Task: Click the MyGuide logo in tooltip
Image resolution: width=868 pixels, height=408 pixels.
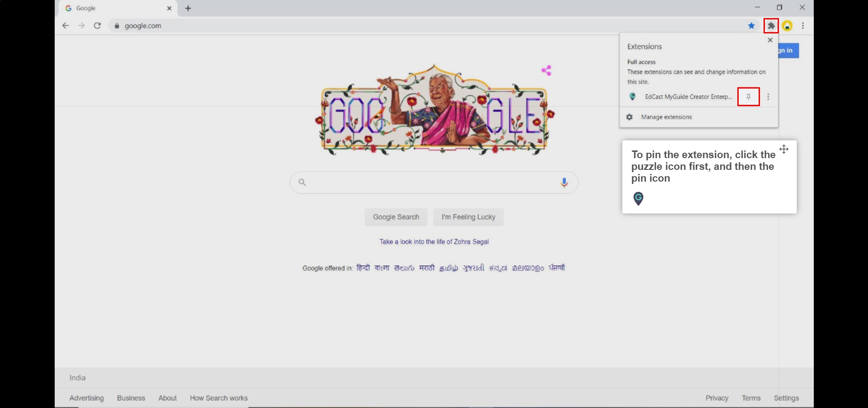Action: pyautogui.click(x=638, y=198)
